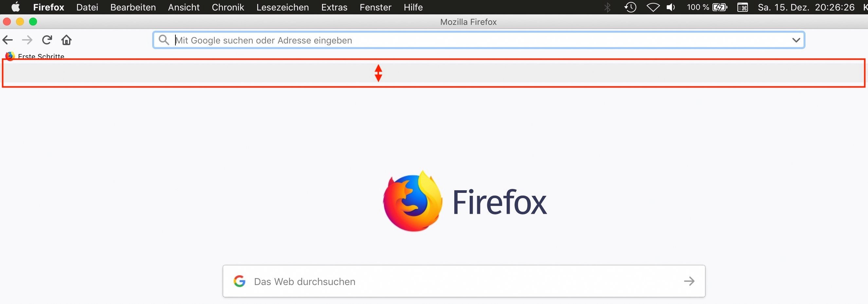
Task: Click in the Das Web durchsuchen search box
Action: pos(464,281)
